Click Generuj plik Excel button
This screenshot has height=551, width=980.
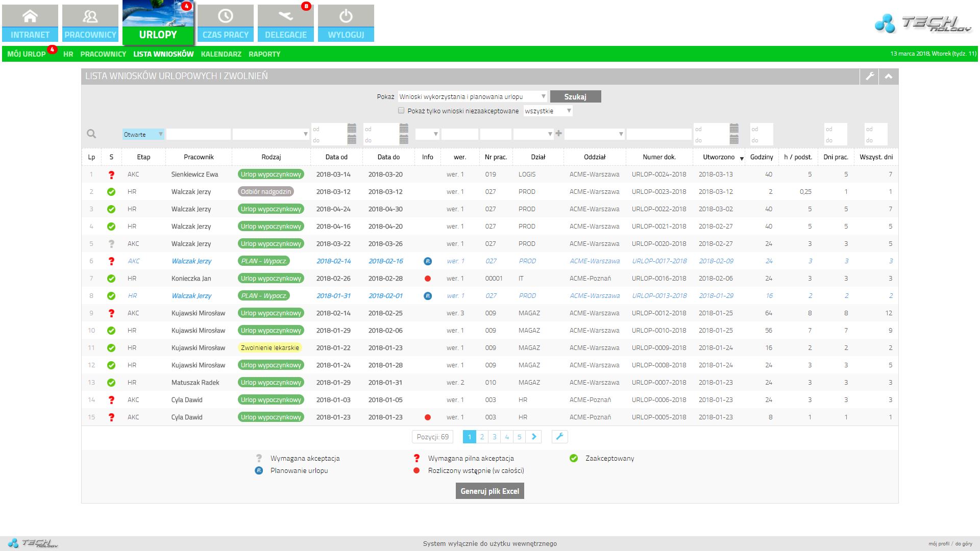pyautogui.click(x=489, y=491)
